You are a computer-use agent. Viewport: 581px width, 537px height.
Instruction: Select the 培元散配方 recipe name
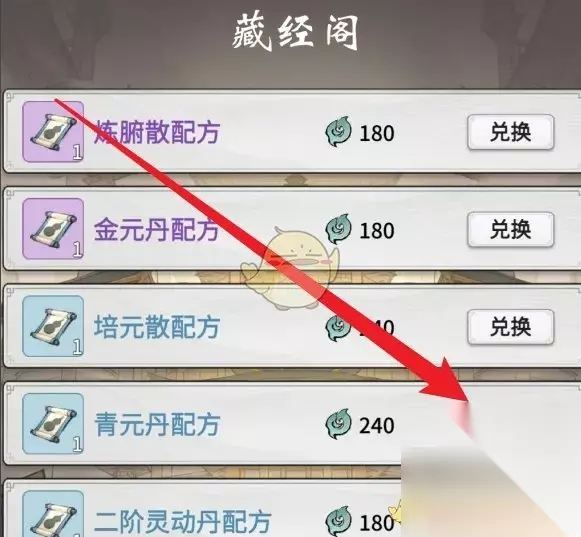(156, 327)
